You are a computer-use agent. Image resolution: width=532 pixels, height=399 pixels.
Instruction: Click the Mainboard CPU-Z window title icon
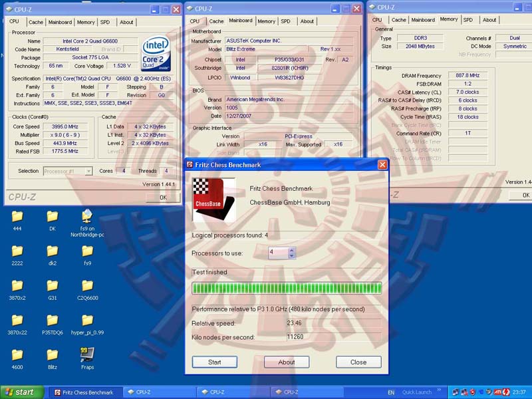click(190, 9)
